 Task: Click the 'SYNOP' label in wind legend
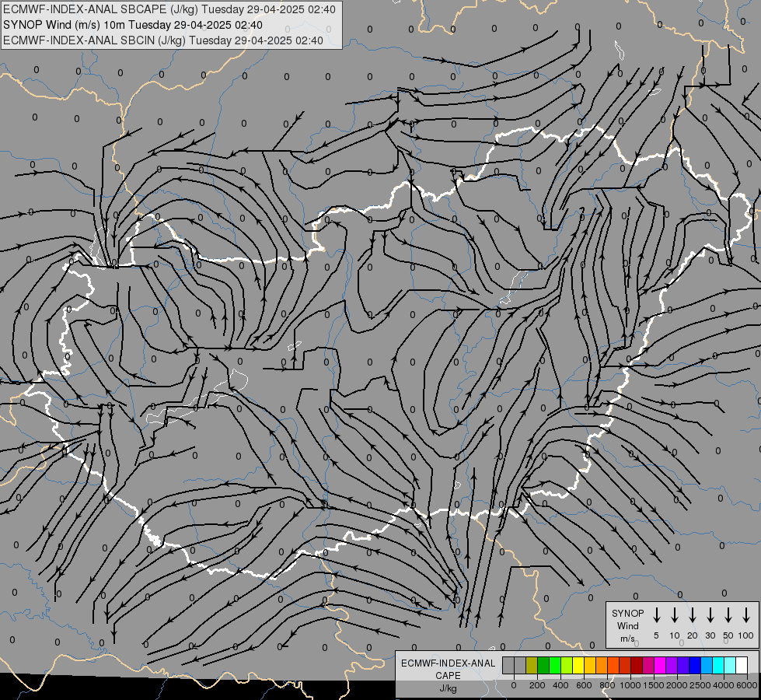point(627,613)
